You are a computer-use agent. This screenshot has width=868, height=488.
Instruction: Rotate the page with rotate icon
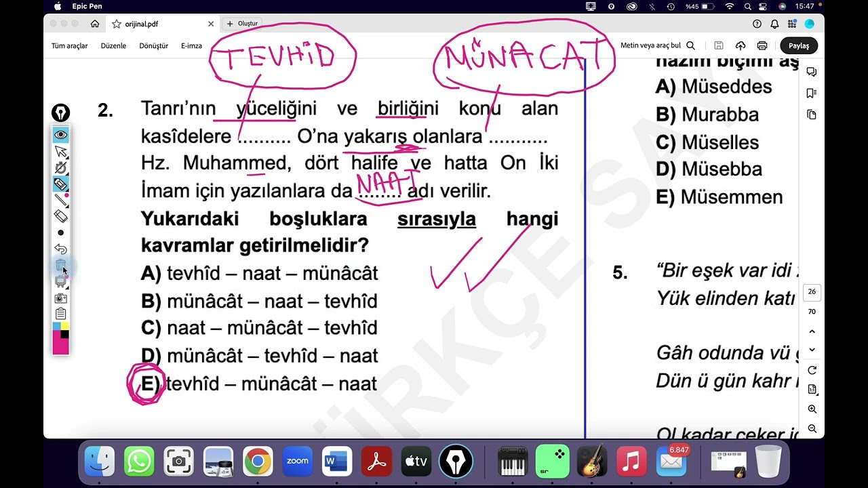click(x=812, y=370)
